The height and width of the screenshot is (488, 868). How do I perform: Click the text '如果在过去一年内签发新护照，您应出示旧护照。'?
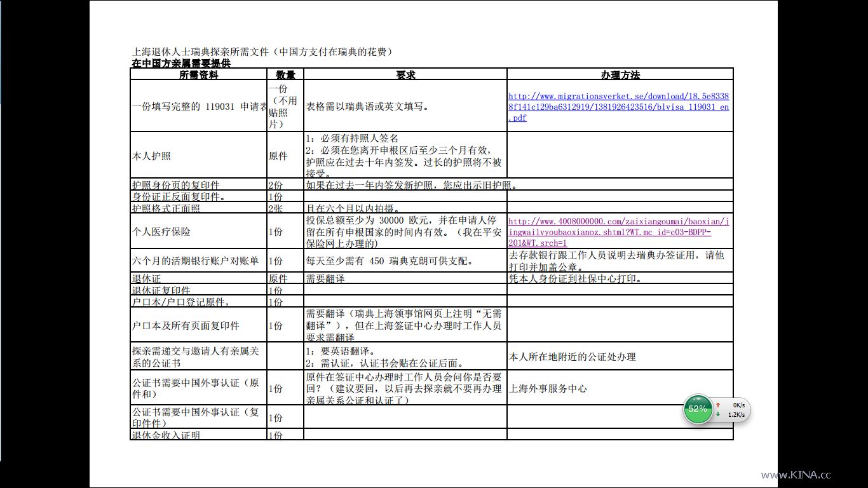tap(412, 185)
